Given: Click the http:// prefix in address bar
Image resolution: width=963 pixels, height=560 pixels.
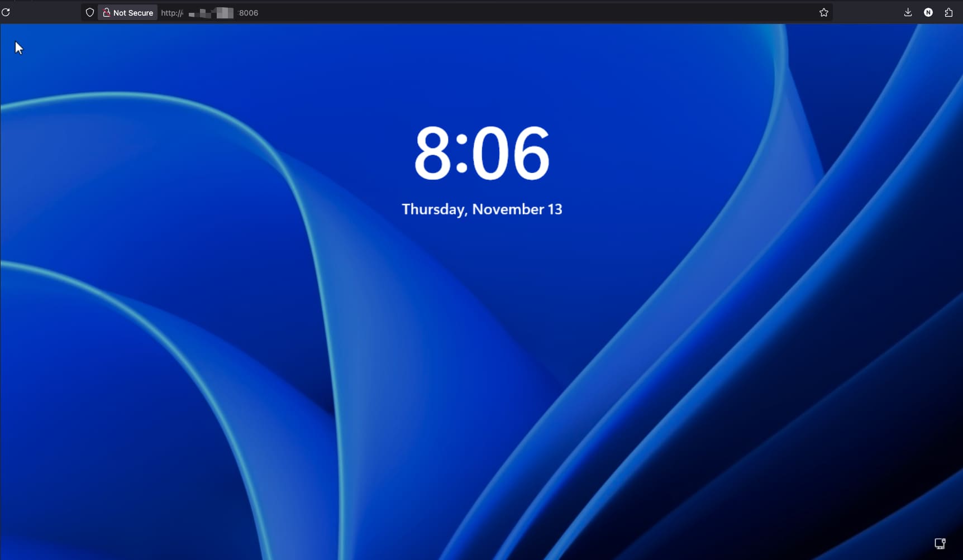Looking at the screenshot, I should 171,13.
